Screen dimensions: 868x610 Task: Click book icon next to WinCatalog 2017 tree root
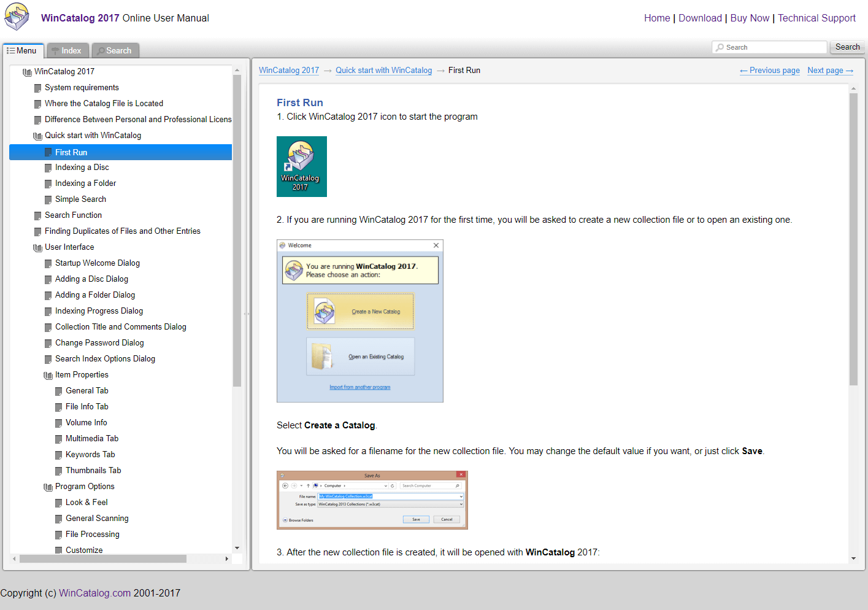coord(27,72)
